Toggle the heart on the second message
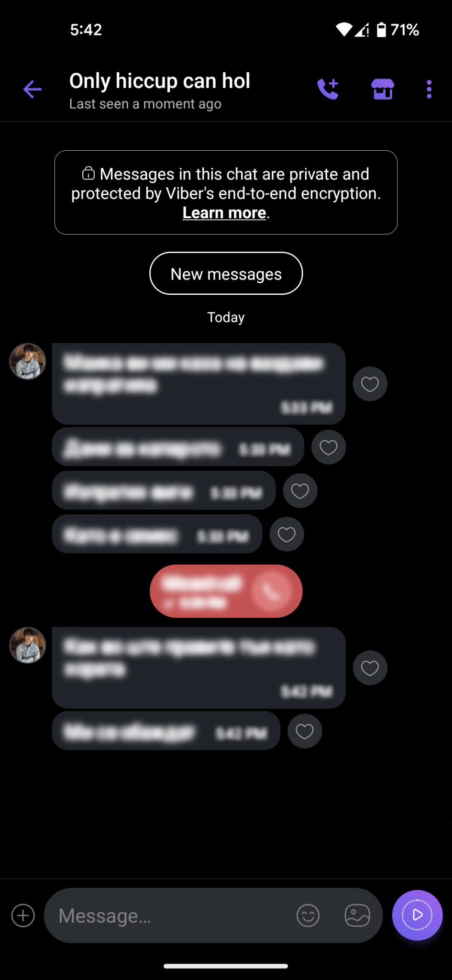 329,447
